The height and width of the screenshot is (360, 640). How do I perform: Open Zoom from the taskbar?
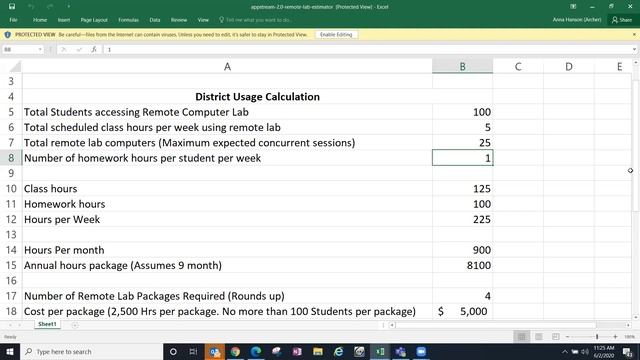421,351
